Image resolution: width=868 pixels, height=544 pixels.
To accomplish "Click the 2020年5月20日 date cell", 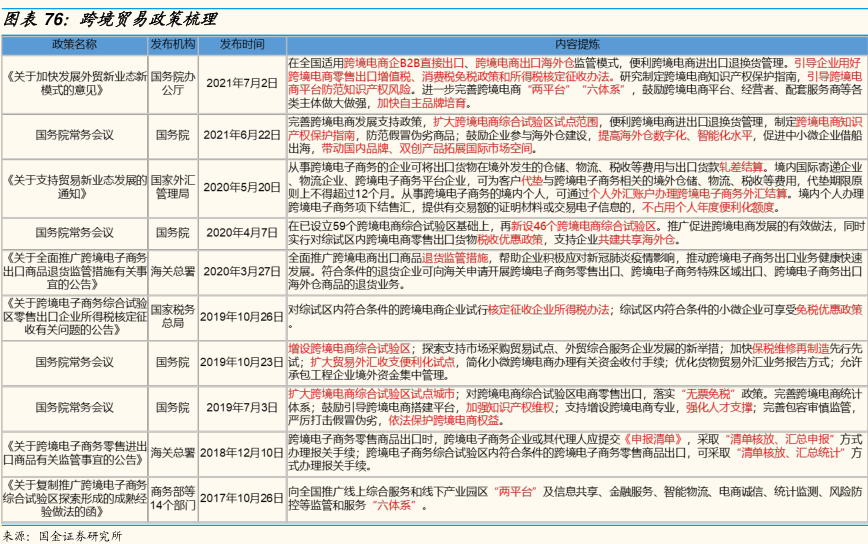I will click(241, 187).
